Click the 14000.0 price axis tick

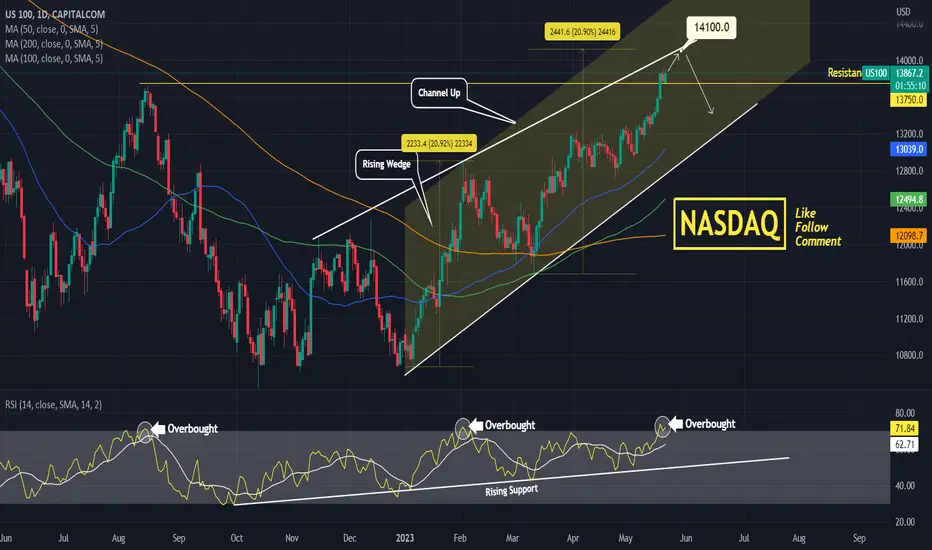point(909,61)
